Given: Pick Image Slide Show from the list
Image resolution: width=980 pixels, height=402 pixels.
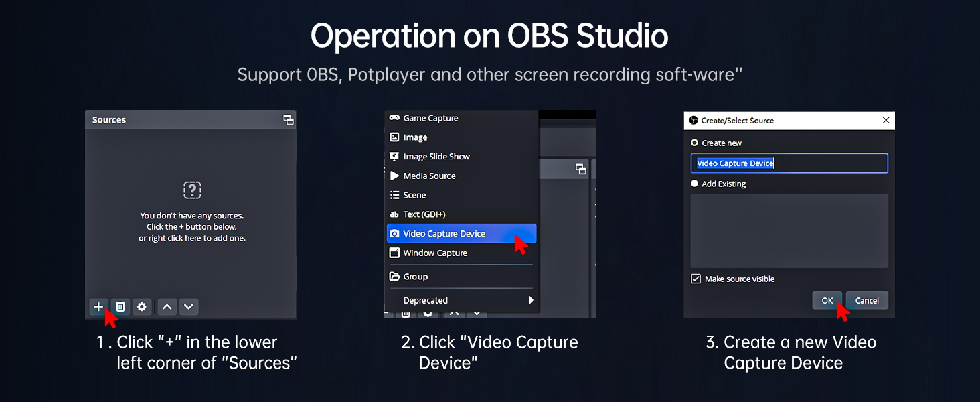Looking at the screenshot, I should [x=436, y=157].
